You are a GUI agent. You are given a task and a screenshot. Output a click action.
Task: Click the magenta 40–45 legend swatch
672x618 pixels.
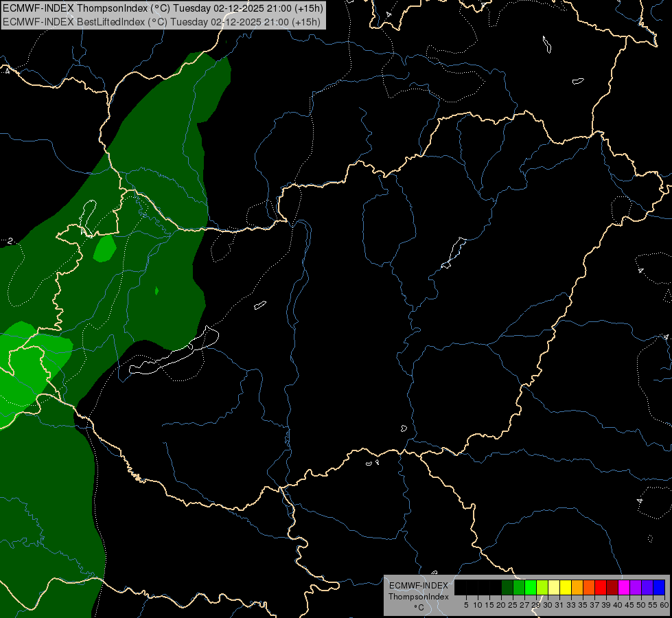click(x=624, y=587)
